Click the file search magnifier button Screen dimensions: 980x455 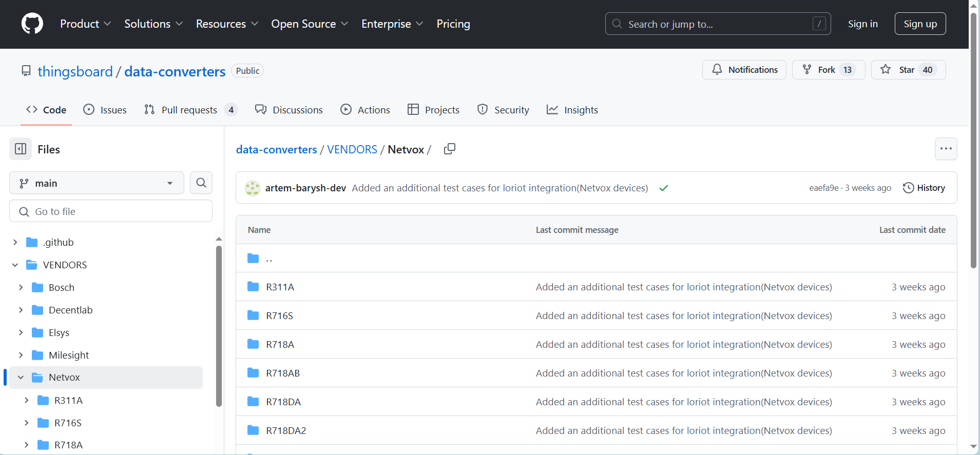point(201,183)
